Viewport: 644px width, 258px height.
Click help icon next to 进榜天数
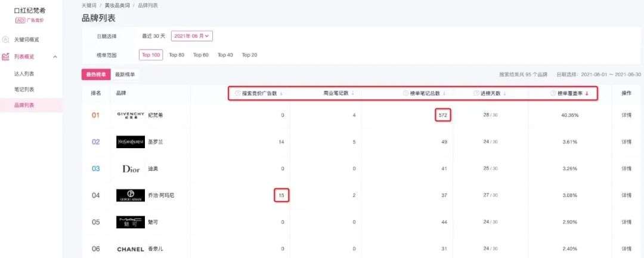[x=476, y=93]
